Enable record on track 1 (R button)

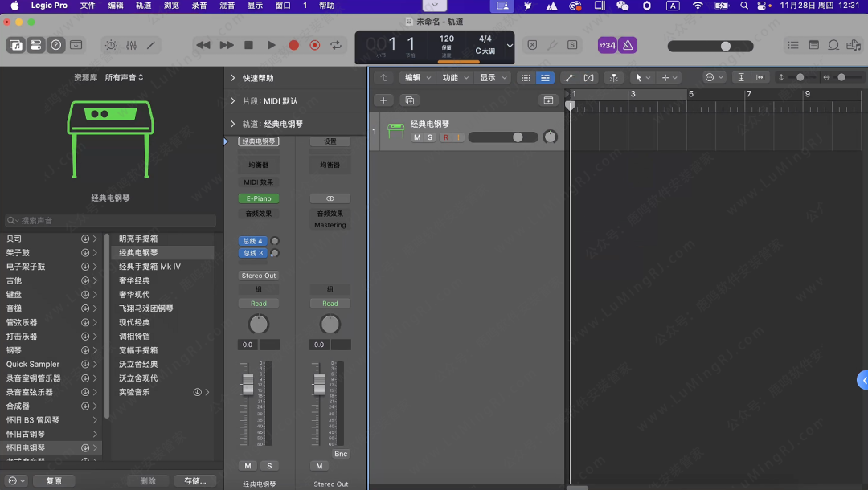pos(444,137)
